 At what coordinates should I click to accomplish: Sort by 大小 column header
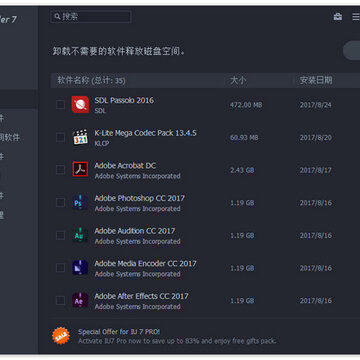[x=238, y=80]
